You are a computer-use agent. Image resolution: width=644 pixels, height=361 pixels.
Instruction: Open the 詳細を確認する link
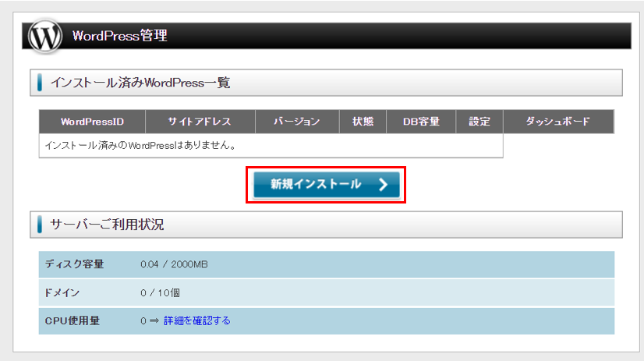click(x=196, y=320)
